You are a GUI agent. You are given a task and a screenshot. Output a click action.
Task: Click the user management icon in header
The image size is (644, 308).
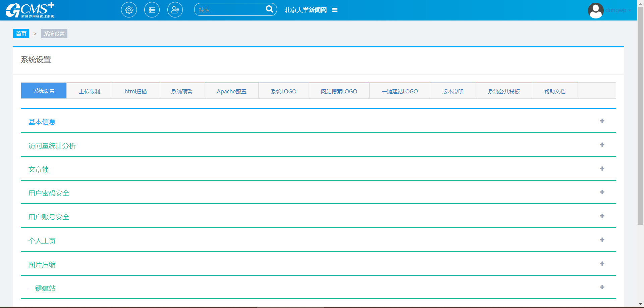click(175, 10)
